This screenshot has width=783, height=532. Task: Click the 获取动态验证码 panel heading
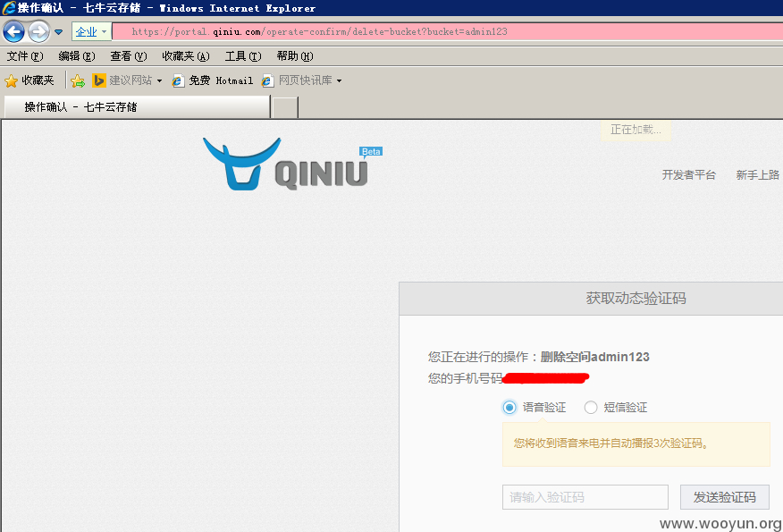(x=636, y=299)
